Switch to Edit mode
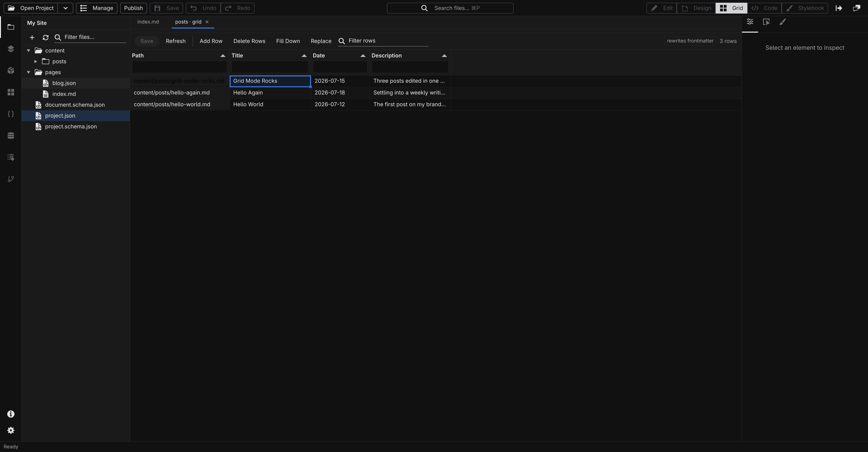The image size is (868, 452). 662,8
